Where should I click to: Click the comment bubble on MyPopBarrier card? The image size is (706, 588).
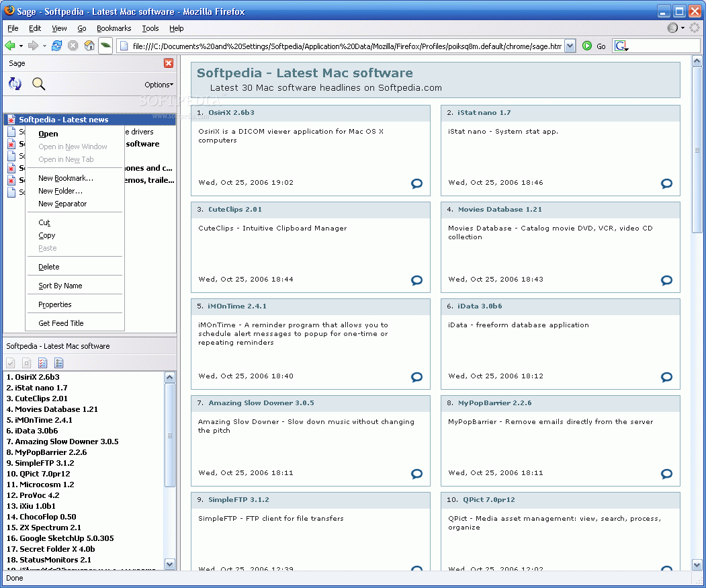666,474
